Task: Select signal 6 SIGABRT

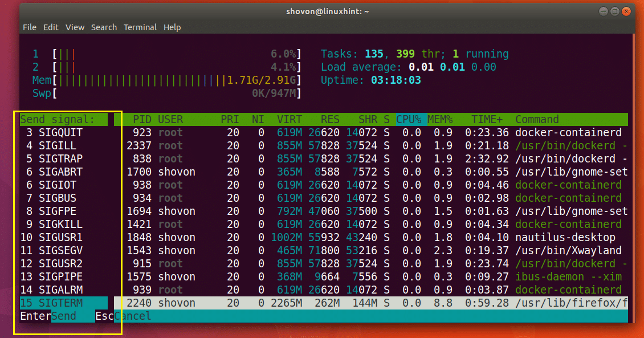Action: pyautogui.click(x=64, y=172)
